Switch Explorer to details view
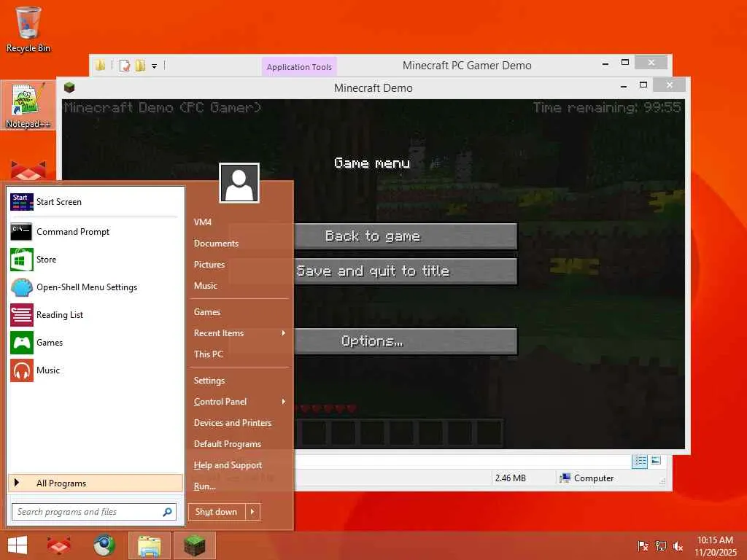 pyautogui.click(x=640, y=461)
